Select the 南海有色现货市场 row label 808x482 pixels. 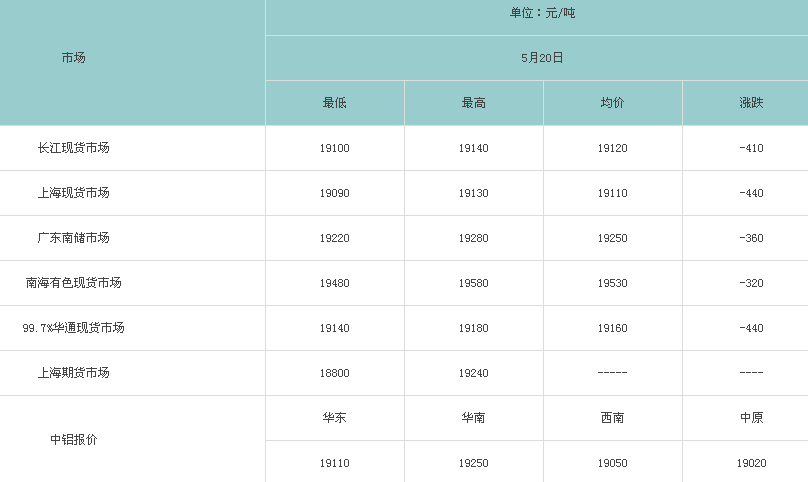(74, 282)
